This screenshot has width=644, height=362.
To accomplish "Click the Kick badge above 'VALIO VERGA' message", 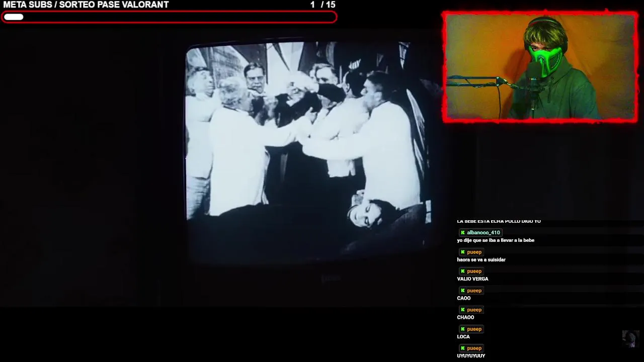I will tap(462, 271).
